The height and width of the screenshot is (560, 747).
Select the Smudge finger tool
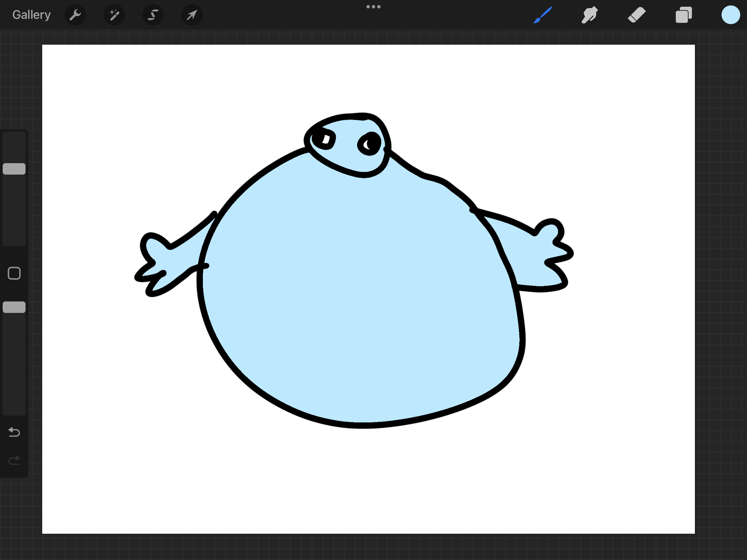(x=589, y=15)
